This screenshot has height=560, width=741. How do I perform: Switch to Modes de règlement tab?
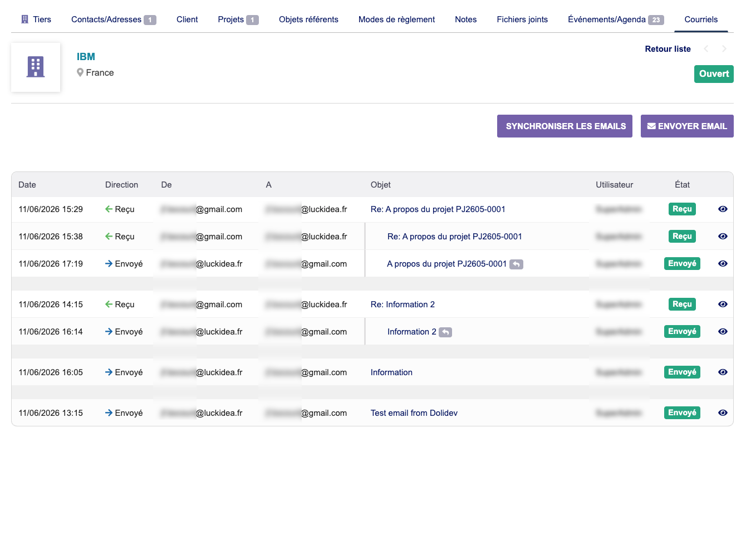point(396,19)
